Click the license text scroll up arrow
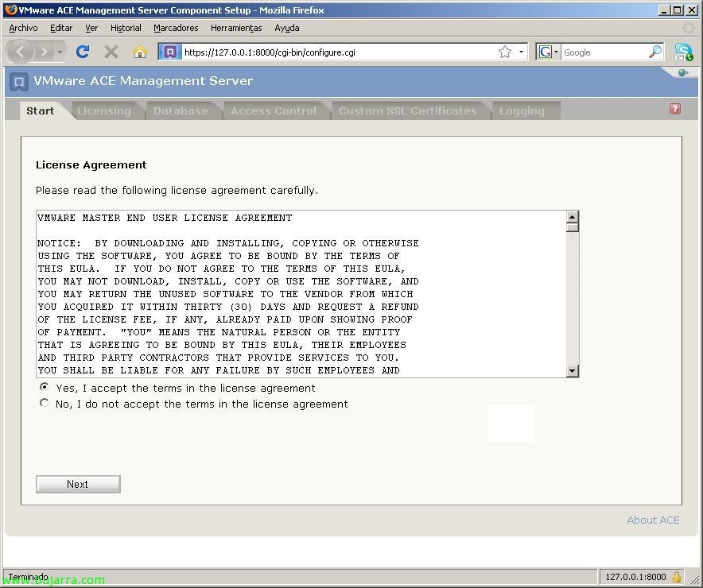 [x=572, y=217]
